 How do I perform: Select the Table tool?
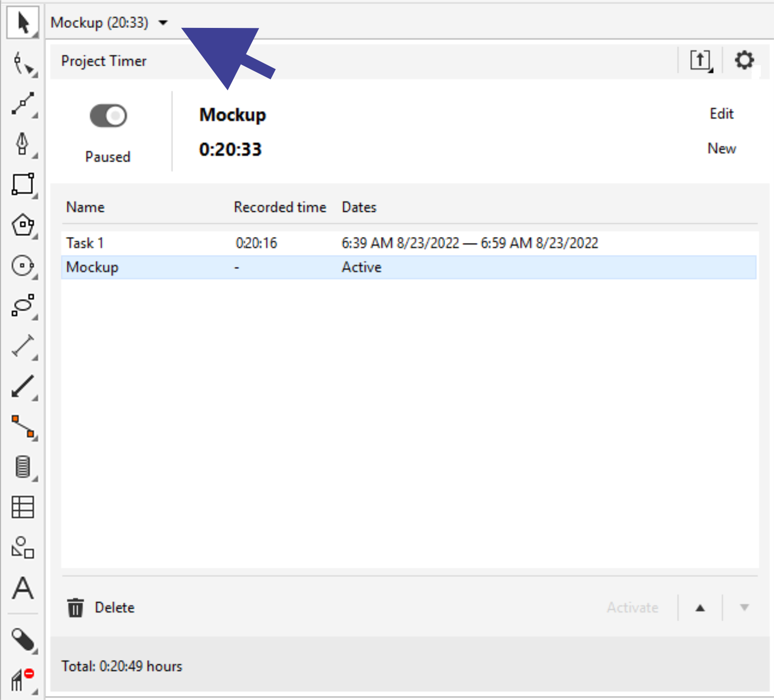pos(22,507)
